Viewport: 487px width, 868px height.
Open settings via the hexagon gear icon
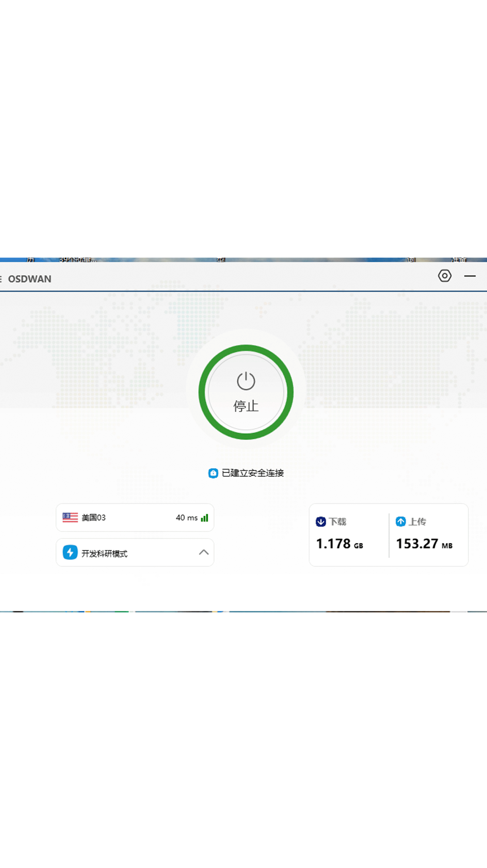[444, 276]
